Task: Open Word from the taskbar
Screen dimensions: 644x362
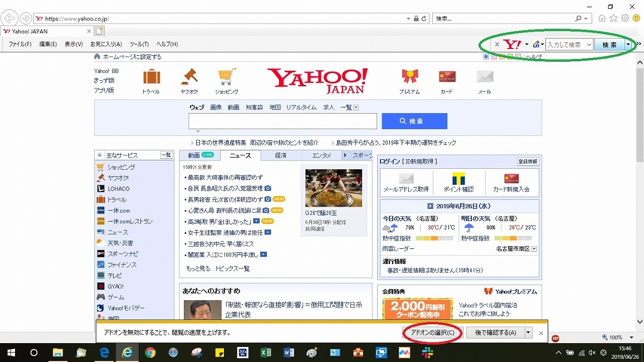Action: [x=289, y=353]
